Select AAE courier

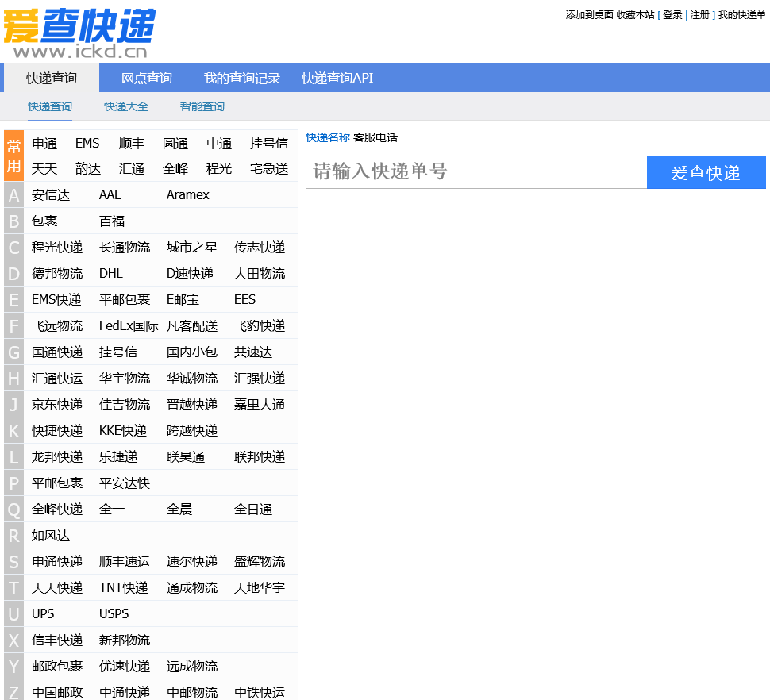(x=110, y=195)
